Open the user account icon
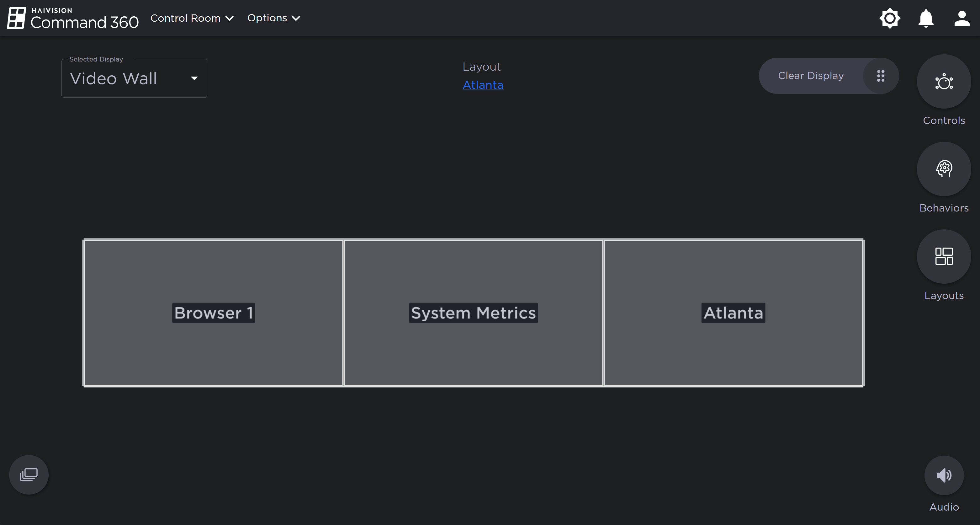 tap(961, 18)
